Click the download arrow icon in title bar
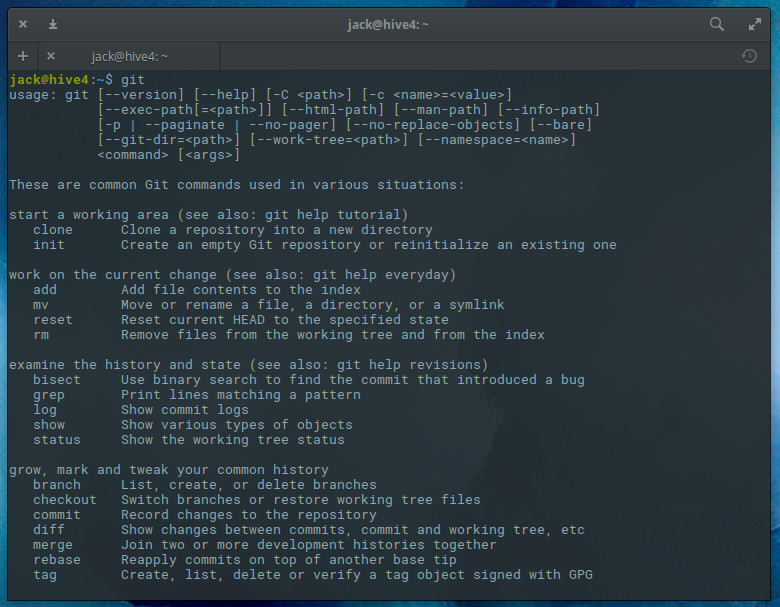780x607 pixels. pos(53,24)
